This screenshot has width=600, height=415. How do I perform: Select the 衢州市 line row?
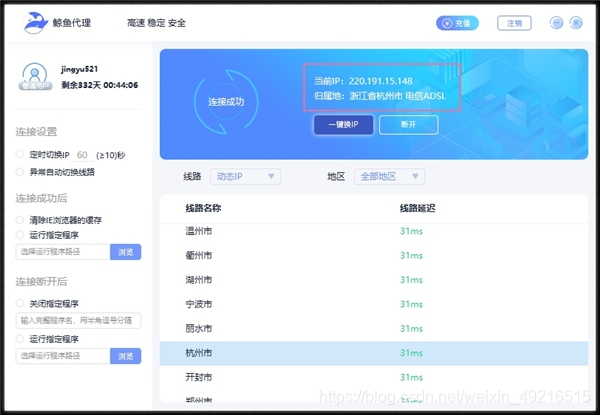pos(374,255)
